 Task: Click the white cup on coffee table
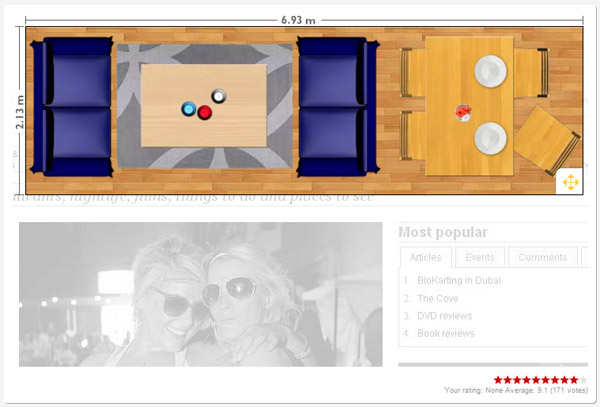218,96
